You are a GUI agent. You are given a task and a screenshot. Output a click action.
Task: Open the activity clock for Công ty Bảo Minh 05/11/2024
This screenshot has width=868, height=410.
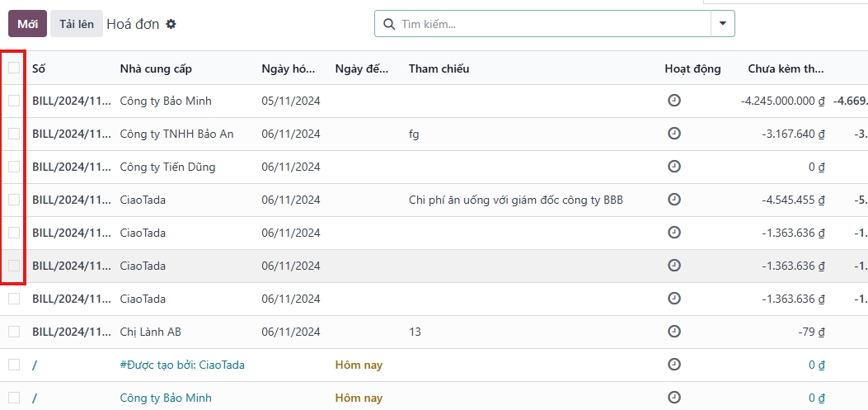pyautogui.click(x=674, y=101)
